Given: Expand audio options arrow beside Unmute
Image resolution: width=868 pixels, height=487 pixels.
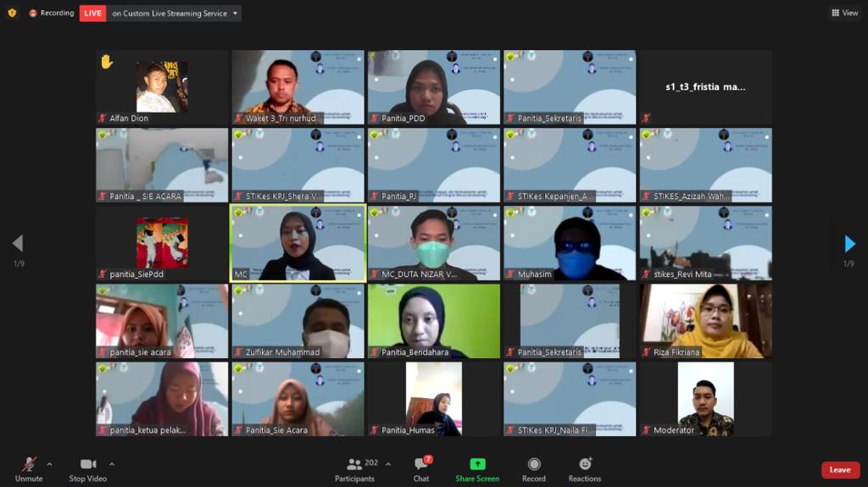Looking at the screenshot, I should [x=49, y=464].
